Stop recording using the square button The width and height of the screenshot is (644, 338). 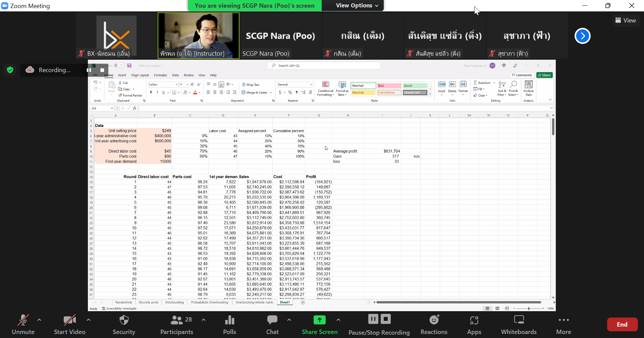(386, 319)
